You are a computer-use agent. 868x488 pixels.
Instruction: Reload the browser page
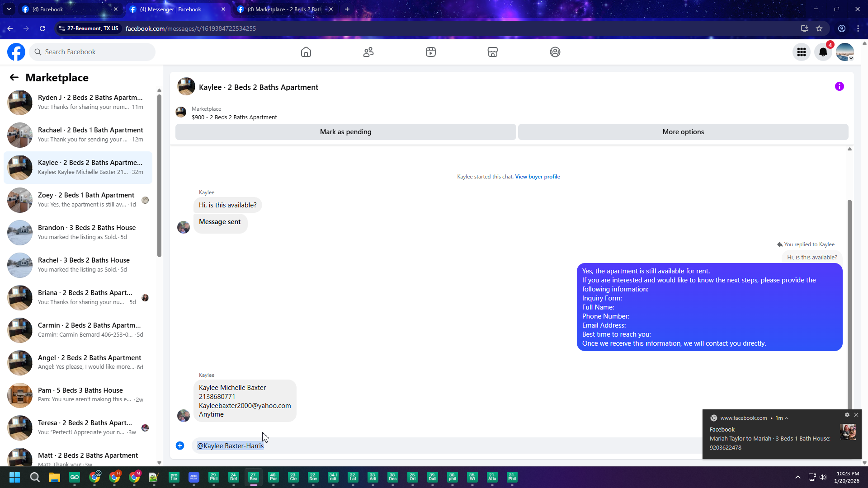(x=42, y=28)
